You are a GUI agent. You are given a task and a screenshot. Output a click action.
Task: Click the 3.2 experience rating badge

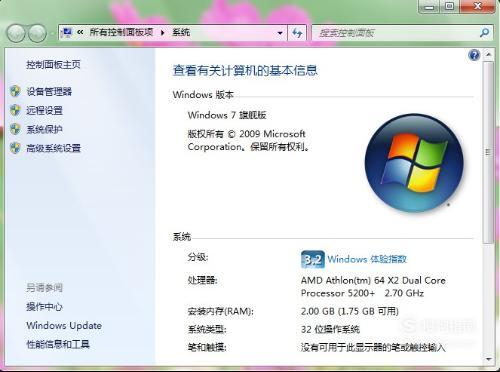[313, 259]
